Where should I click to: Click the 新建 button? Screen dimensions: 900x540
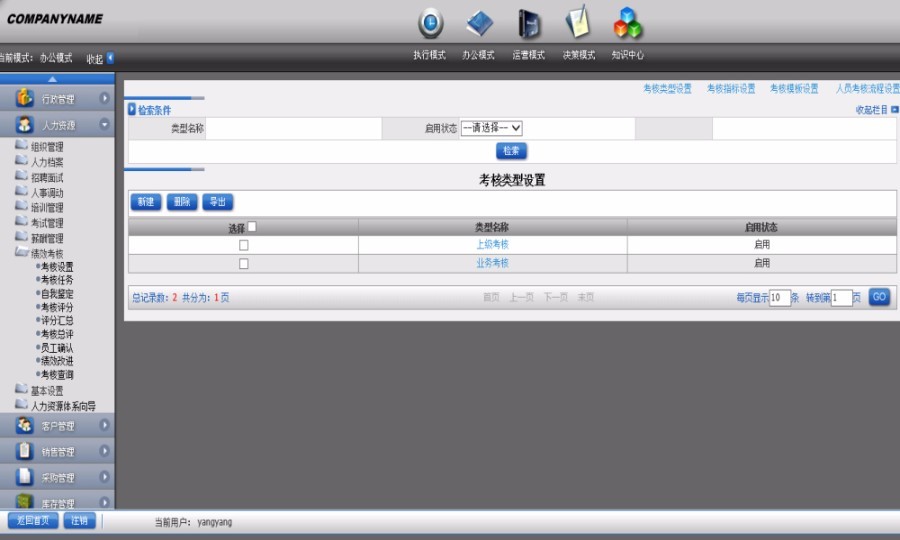146,201
